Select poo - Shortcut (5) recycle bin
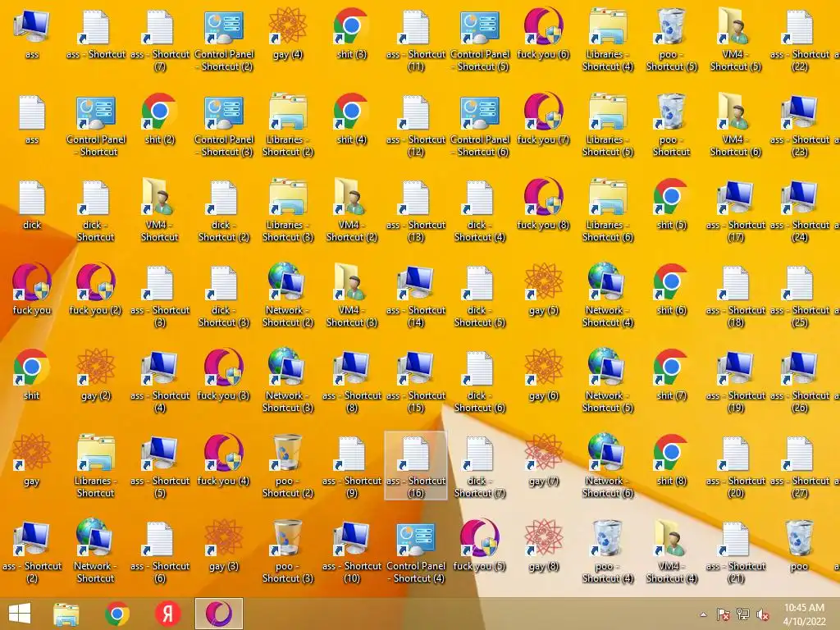Screen dimensions: 840x630 point(672,39)
